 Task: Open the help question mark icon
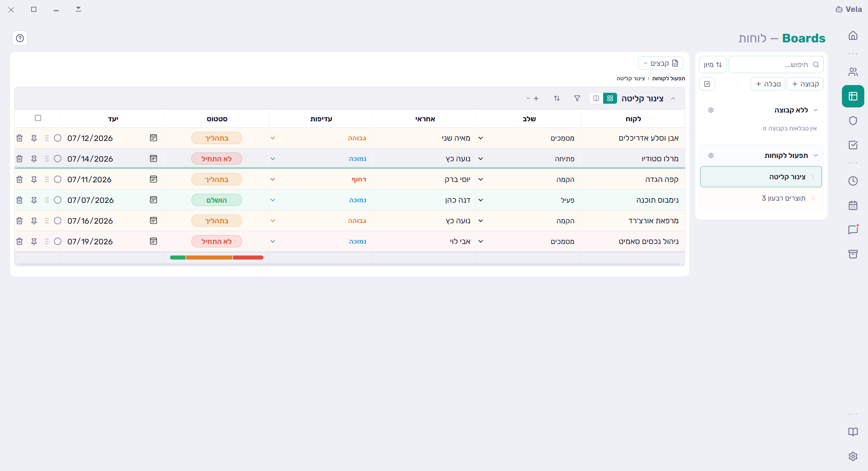point(20,38)
